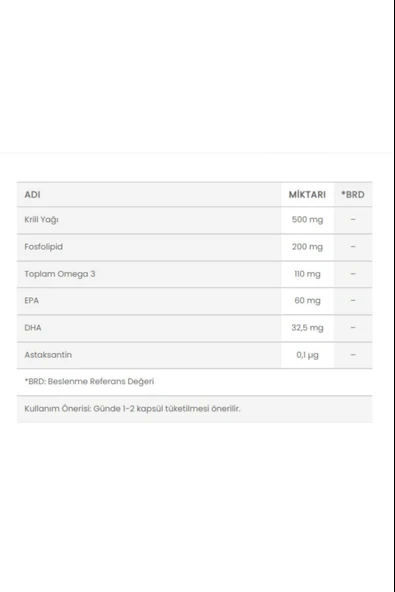Click the 200 mg amount cell

tap(307, 247)
